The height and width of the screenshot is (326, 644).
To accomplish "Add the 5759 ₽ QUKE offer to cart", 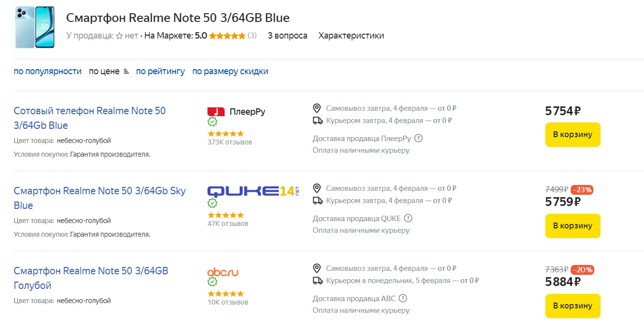I will pyautogui.click(x=572, y=226).
